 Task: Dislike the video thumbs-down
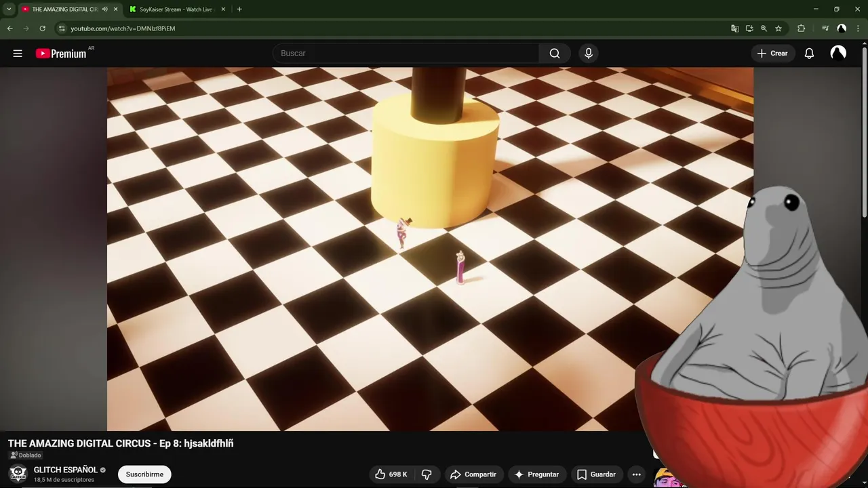click(427, 474)
